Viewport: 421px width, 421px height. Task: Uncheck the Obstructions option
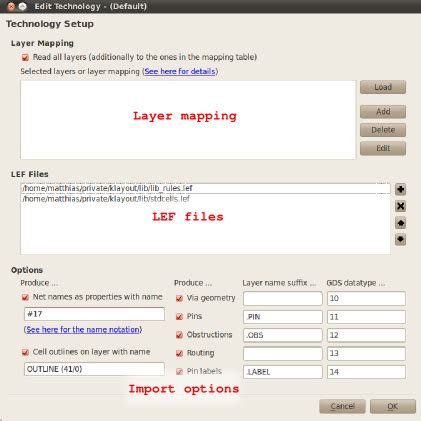point(179,335)
